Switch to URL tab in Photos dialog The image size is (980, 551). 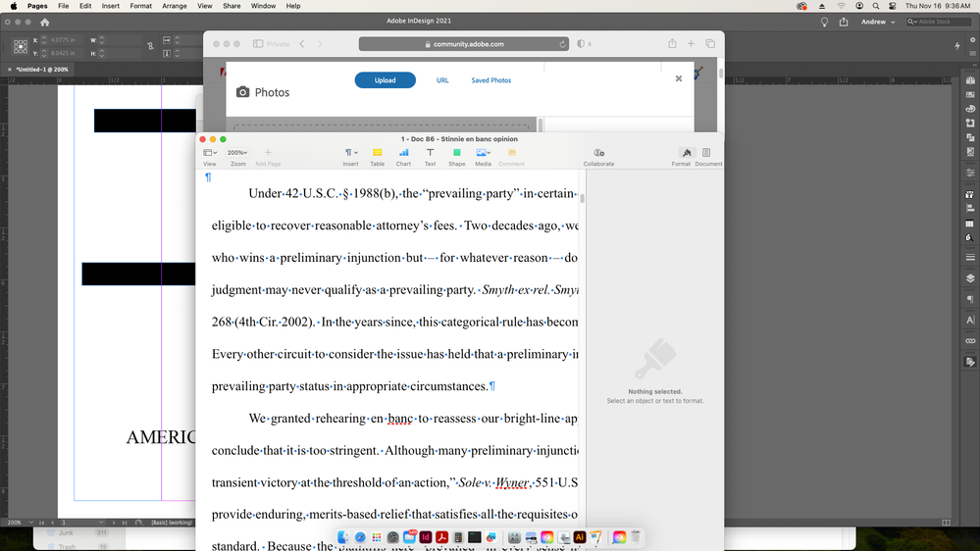442,80
